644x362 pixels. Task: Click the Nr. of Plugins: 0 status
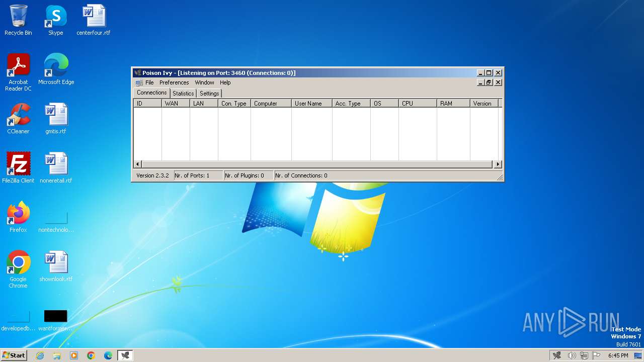[x=249, y=175]
